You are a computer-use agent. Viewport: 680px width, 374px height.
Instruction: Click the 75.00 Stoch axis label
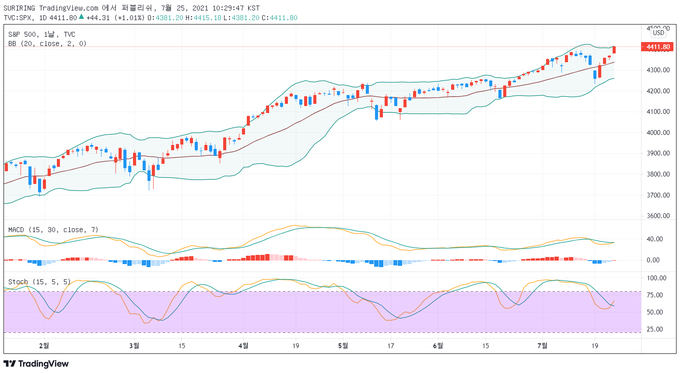pos(655,295)
